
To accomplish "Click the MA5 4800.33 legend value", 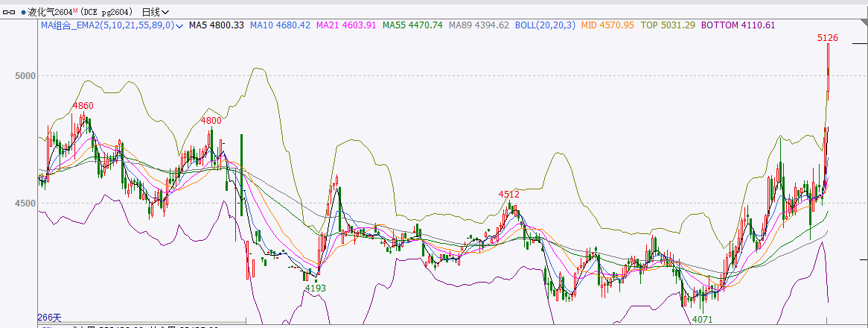I will 217,25.
